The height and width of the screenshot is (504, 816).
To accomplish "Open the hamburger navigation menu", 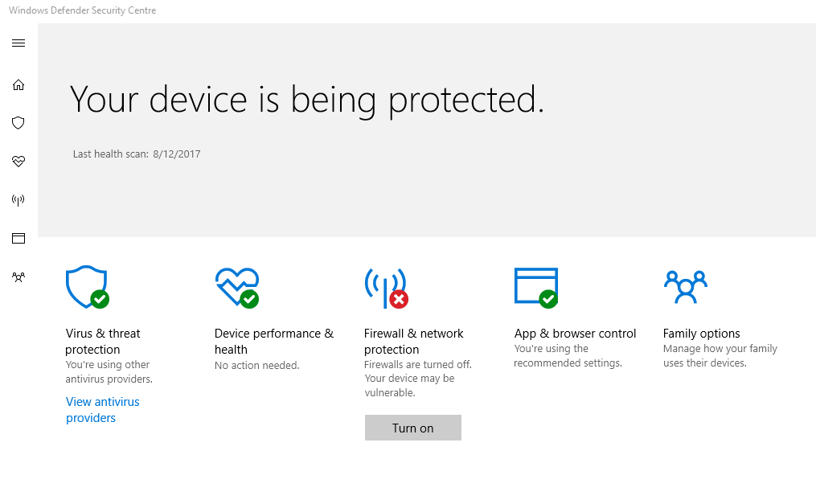I will [x=18, y=43].
